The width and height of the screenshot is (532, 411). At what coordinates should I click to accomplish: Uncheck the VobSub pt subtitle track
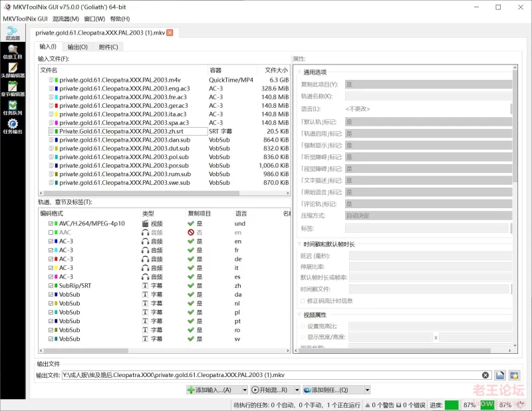[51, 321]
